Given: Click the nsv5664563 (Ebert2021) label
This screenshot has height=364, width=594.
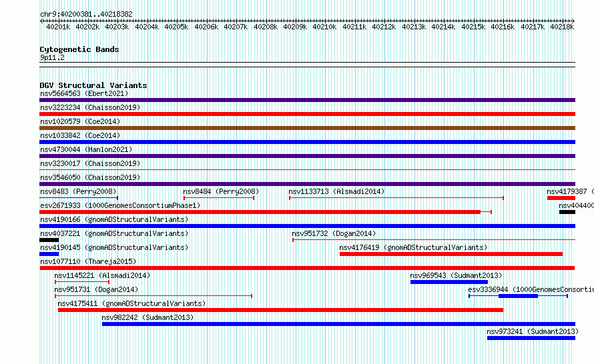Looking at the screenshot, I should tap(84, 93).
